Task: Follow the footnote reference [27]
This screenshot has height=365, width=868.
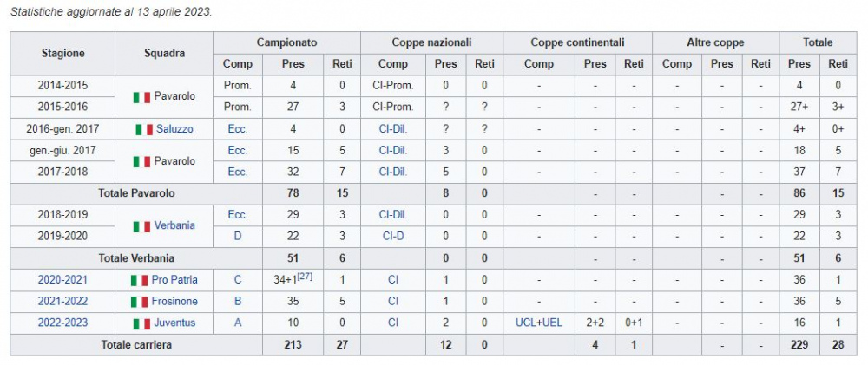Action: (305, 277)
